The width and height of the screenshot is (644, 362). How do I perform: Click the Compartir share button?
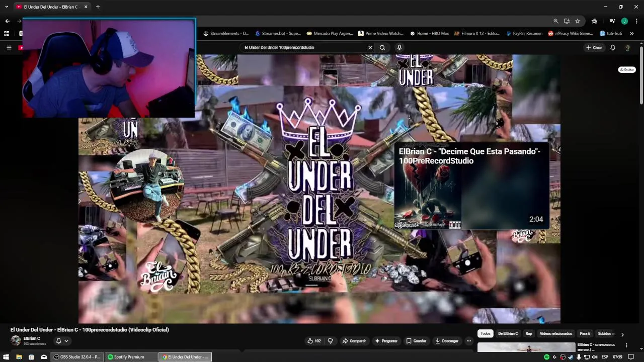(354, 341)
